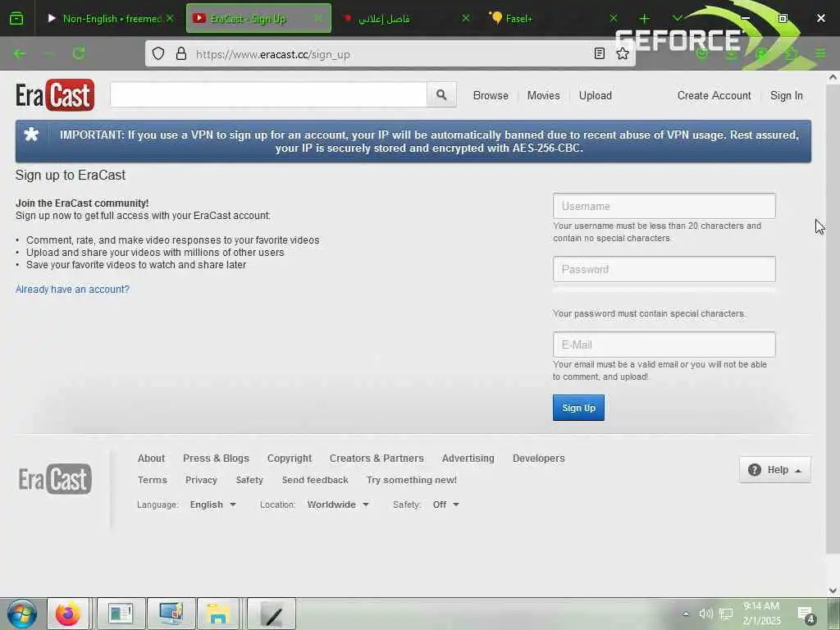Close the Fasel+ tab
The height and width of the screenshot is (630, 840).
pyautogui.click(x=614, y=18)
